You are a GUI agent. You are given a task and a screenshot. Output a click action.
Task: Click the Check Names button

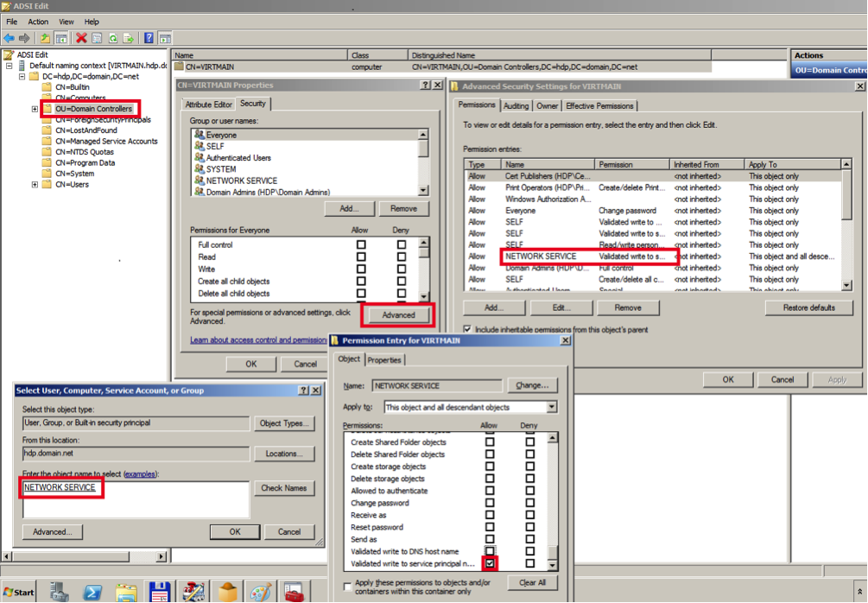283,488
